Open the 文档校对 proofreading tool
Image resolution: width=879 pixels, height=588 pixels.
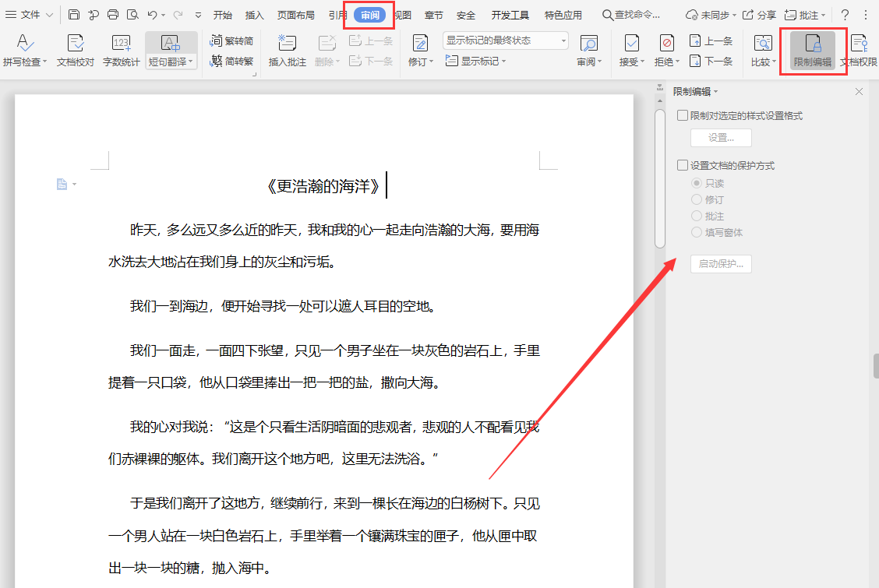pyautogui.click(x=74, y=49)
